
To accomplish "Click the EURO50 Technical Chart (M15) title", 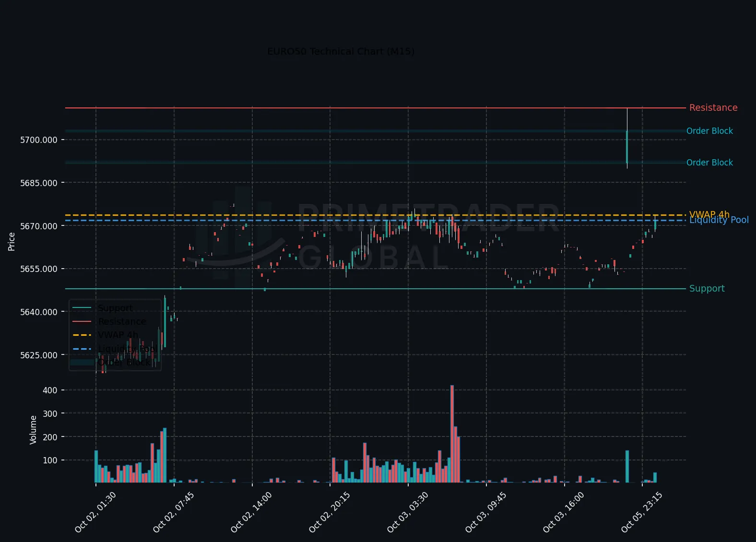I will tap(341, 51).
